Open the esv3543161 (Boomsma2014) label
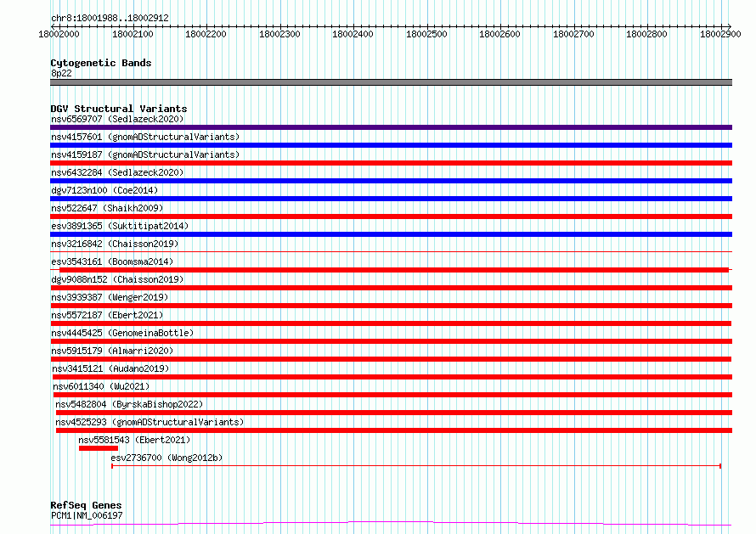 [x=112, y=261]
